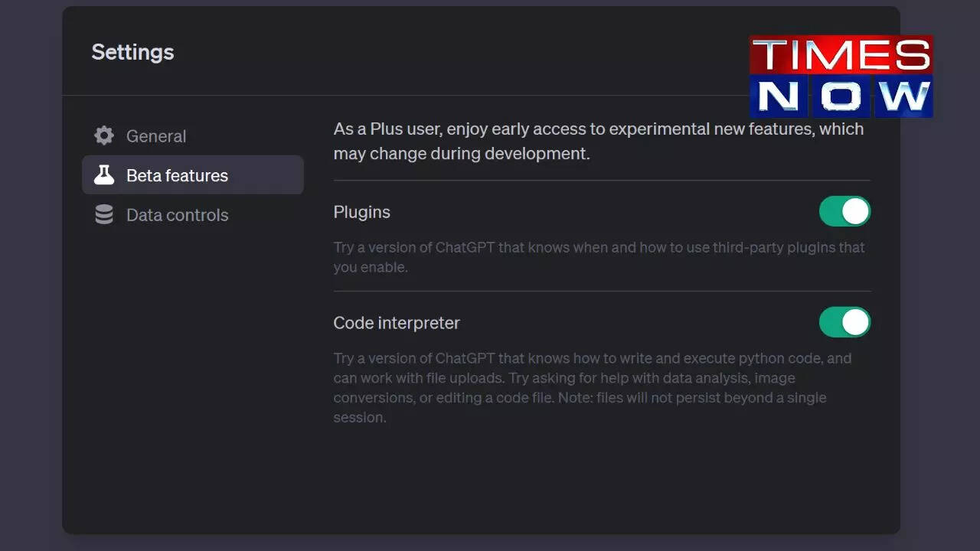Turn off Code interpreter
980x551 pixels.
pos(844,322)
